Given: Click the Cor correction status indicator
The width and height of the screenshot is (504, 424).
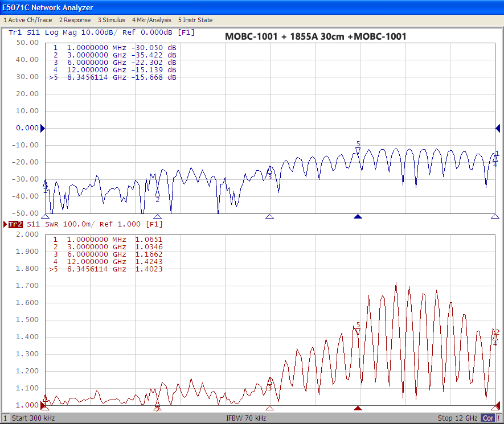Looking at the screenshot, I should coord(488,418).
